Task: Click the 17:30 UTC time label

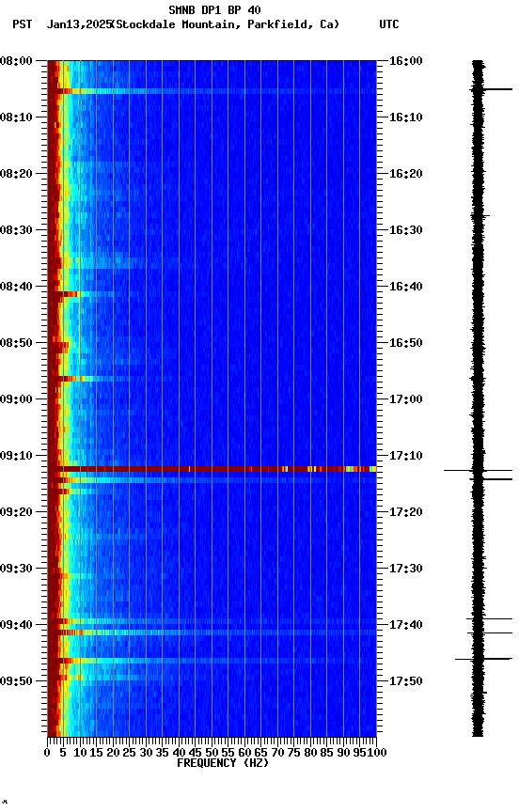Action: [405, 570]
